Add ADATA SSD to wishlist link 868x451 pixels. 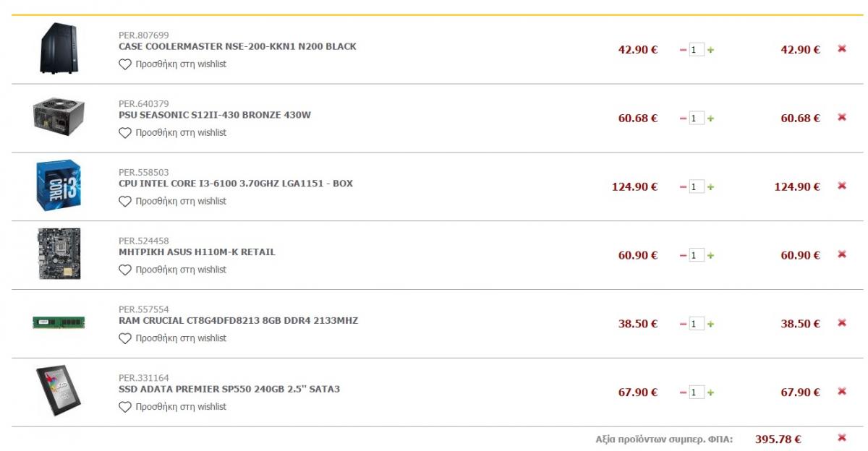[181, 407]
